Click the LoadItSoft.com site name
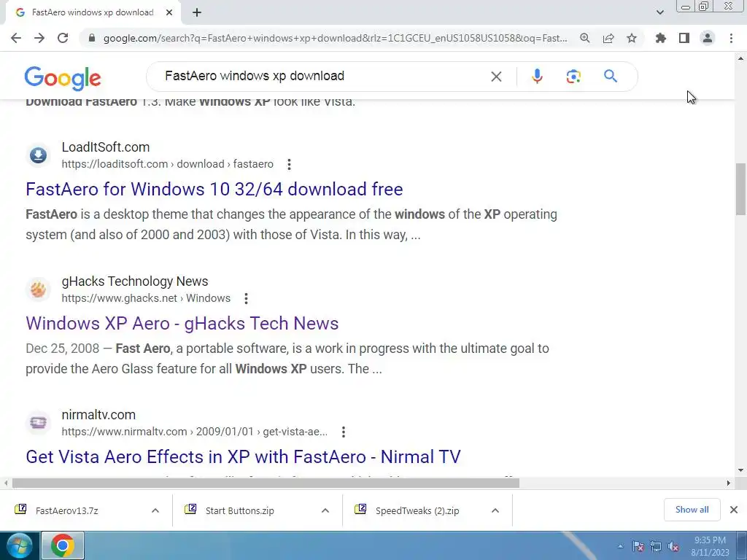The image size is (747, 560). tap(105, 147)
